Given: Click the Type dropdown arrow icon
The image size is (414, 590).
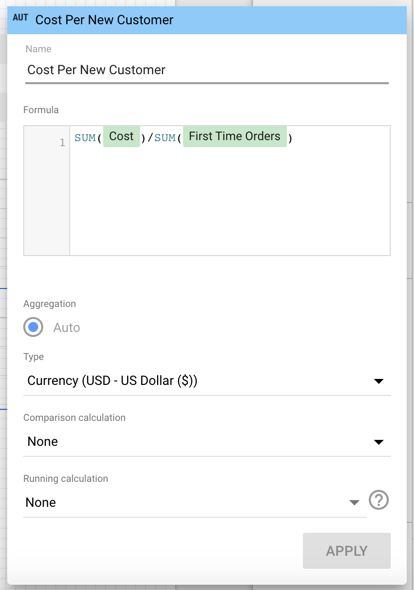Looking at the screenshot, I should [x=379, y=381].
